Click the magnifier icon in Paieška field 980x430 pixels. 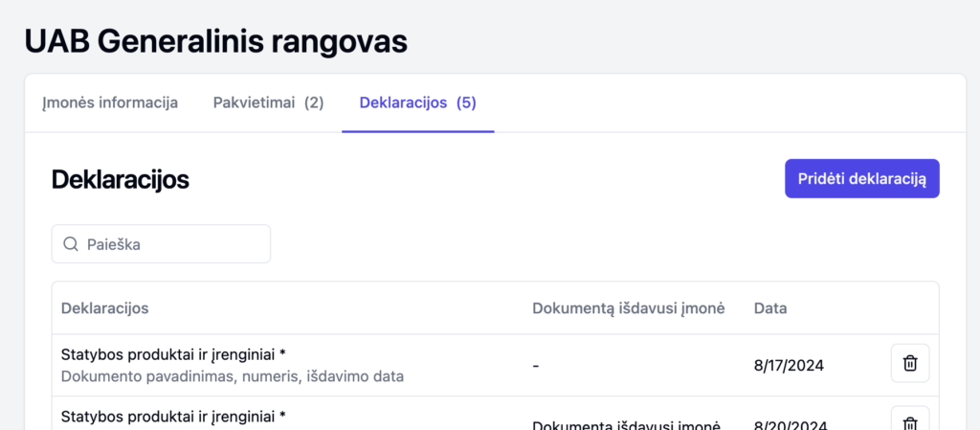(71, 244)
